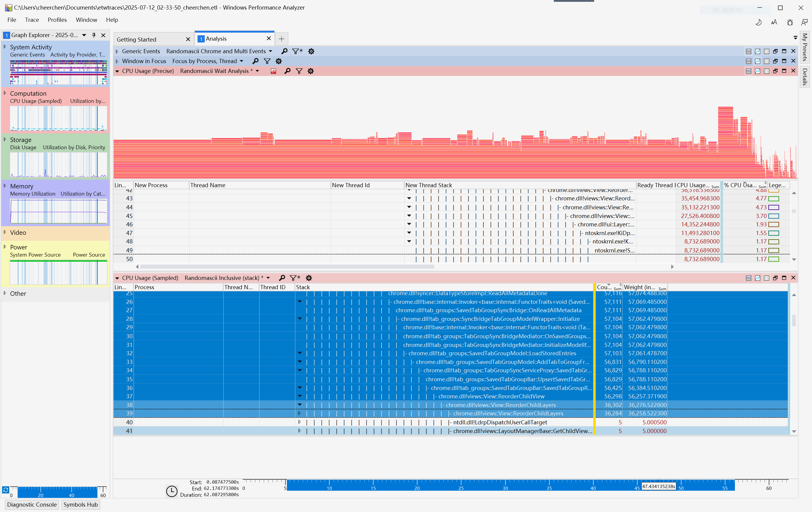Expand the Storage group in Graph Explorer
The height and width of the screenshot is (512, 812).
pyautogui.click(x=5, y=139)
